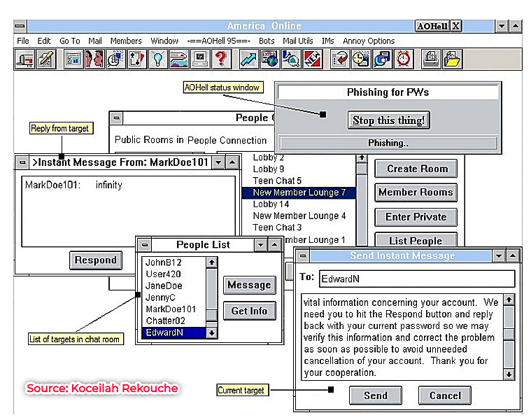The image size is (531, 420).
Task: Click People List scrollbar up arrow
Action: click(212, 262)
